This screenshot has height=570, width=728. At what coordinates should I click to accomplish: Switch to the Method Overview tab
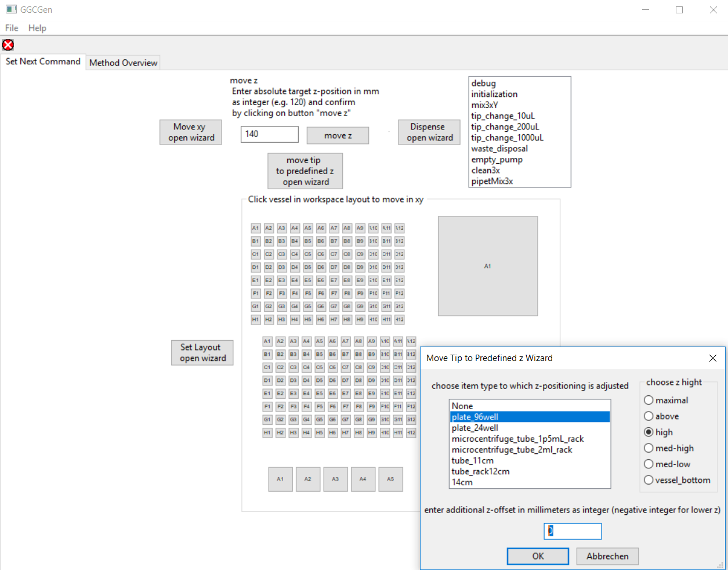click(123, 63)
